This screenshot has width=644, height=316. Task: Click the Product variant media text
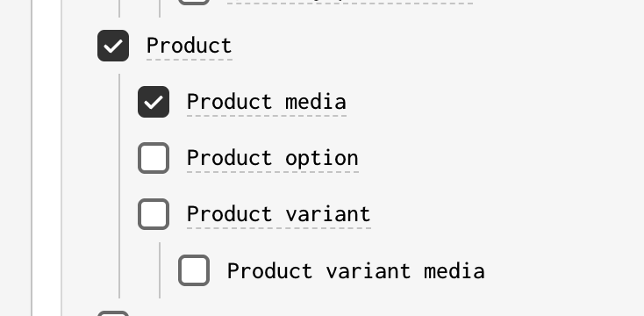[x=356, y=271]
